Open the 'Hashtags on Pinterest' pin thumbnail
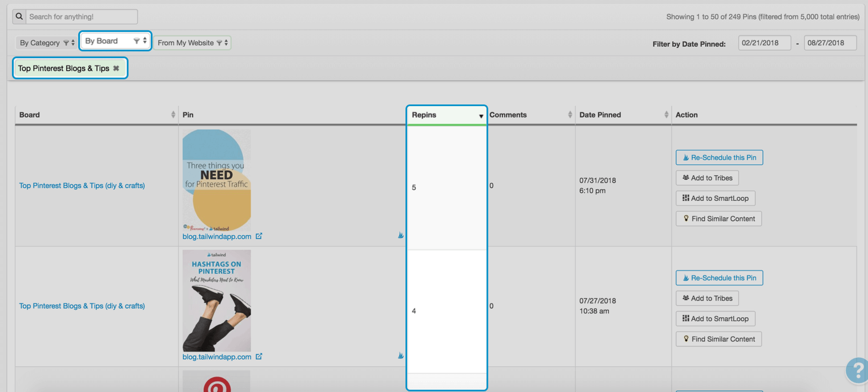Screen dimensions: 868x392 pos(216,301)
